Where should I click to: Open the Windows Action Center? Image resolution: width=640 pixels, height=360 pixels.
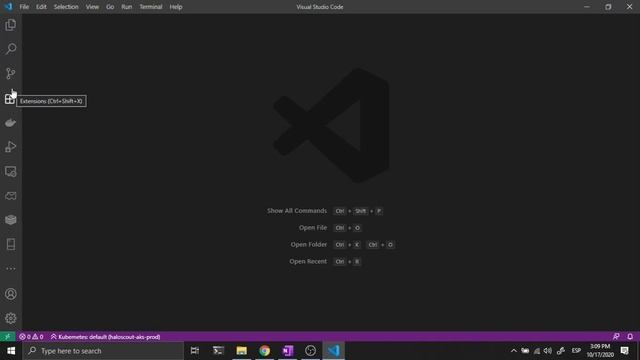(x=624, y=351)
